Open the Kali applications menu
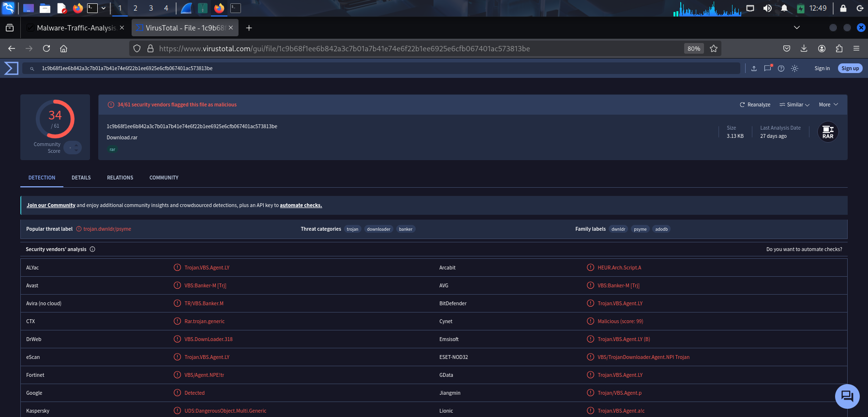This screenshot has width=868, height=417. tap(8, 8)
